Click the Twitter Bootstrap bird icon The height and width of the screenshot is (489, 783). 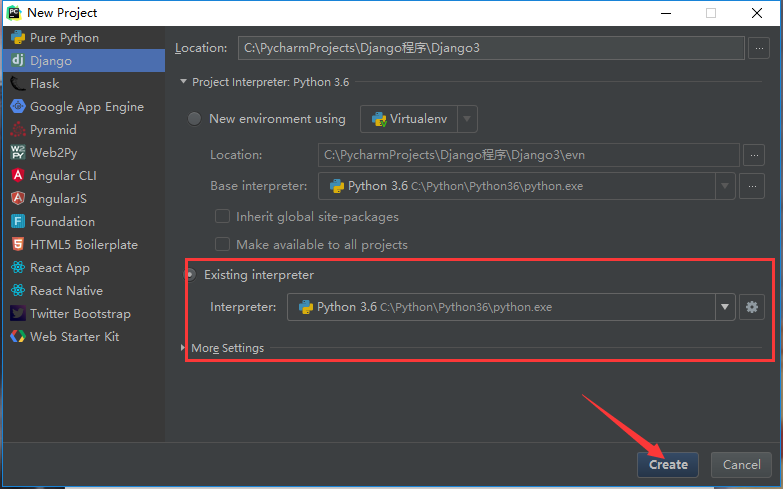tap(18, 313)
